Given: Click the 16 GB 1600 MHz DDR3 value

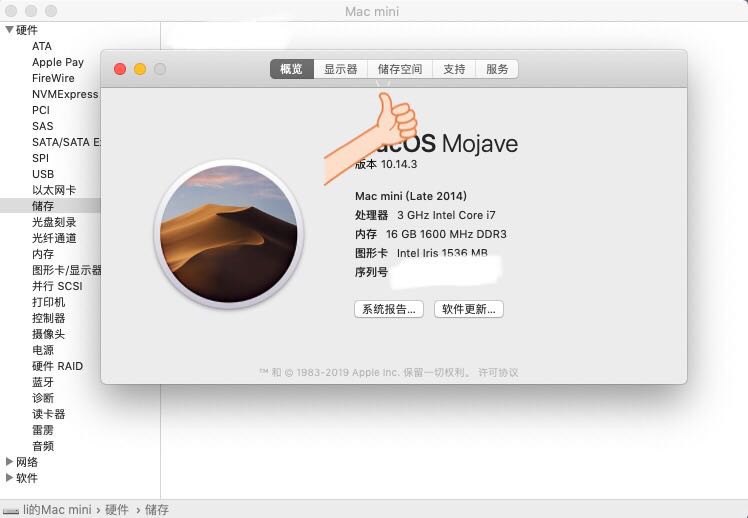Looking at the screenshot, I should pos(447,234).
